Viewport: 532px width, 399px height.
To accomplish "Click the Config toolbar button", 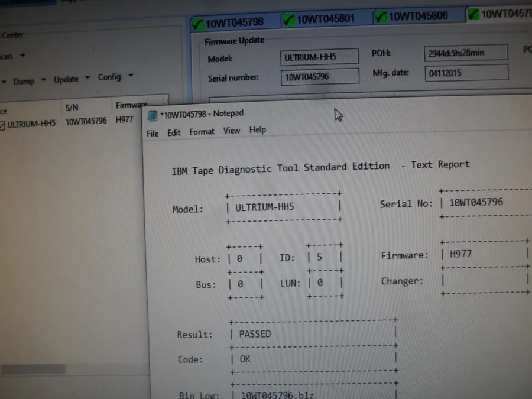I will [109, 77].
